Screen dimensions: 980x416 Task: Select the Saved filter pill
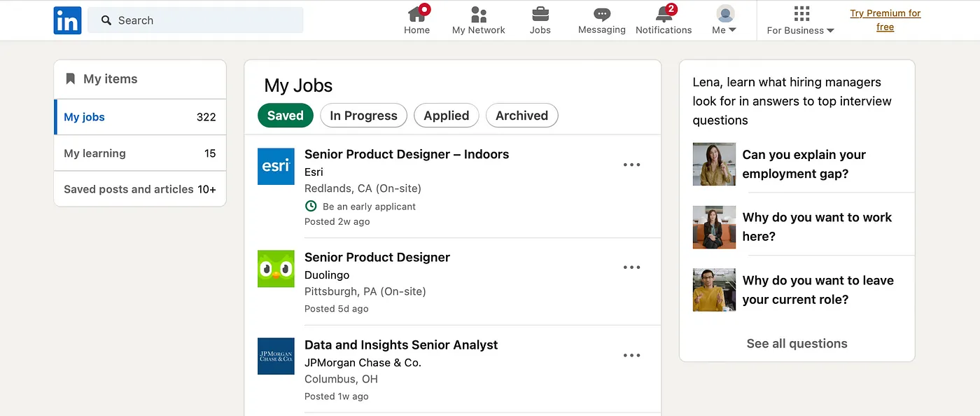coord(285,116)
